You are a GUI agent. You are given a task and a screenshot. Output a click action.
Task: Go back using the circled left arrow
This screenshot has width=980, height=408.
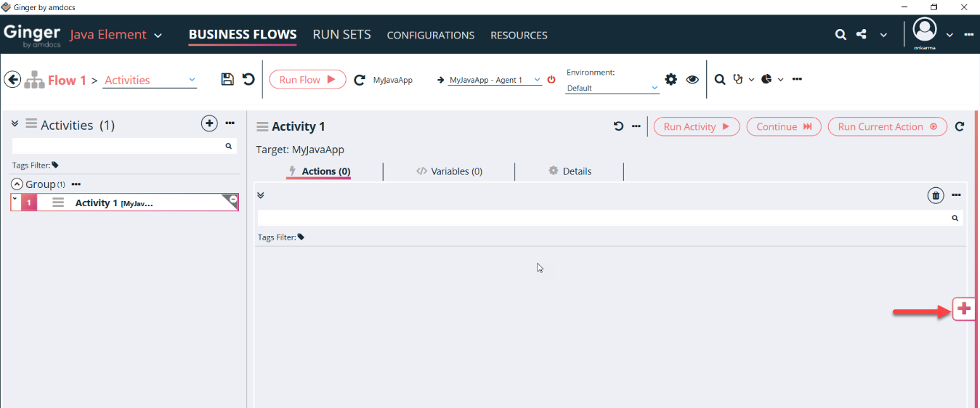(x=12, y=79)
